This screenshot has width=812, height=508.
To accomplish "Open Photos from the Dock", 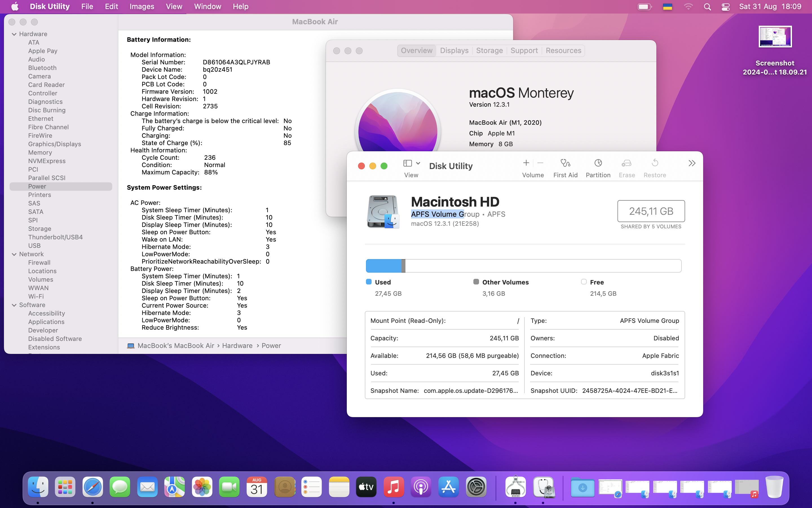I will [202, 487].
